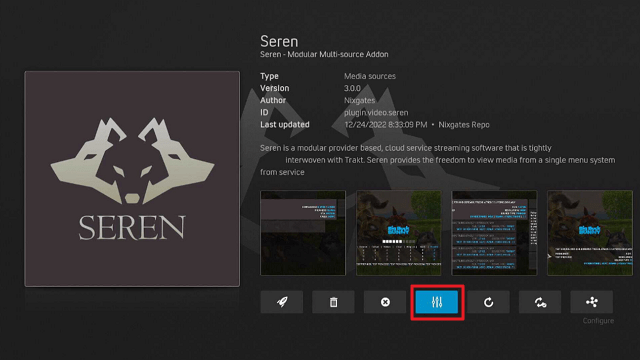Open the second Seren screenshot thumbnail

(399, 233)
